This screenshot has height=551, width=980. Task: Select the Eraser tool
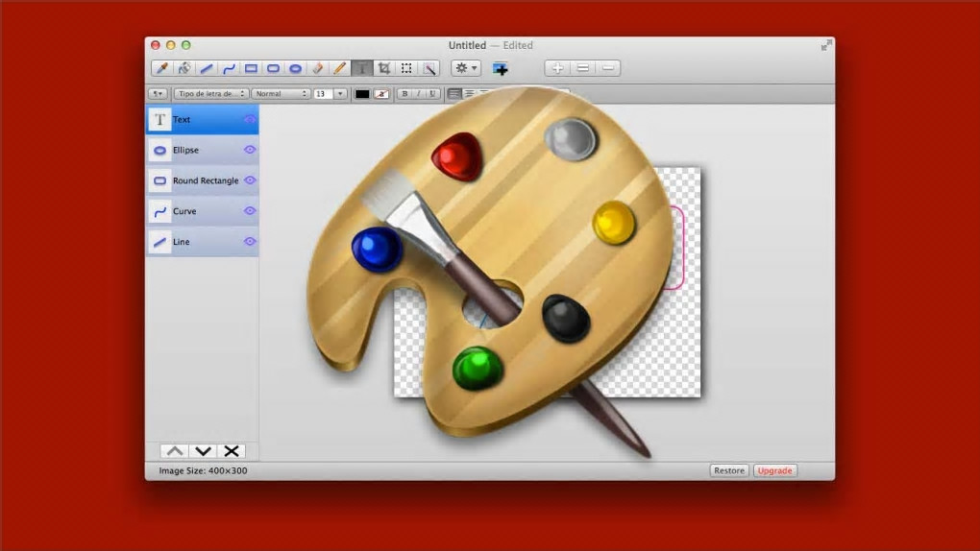317,68
